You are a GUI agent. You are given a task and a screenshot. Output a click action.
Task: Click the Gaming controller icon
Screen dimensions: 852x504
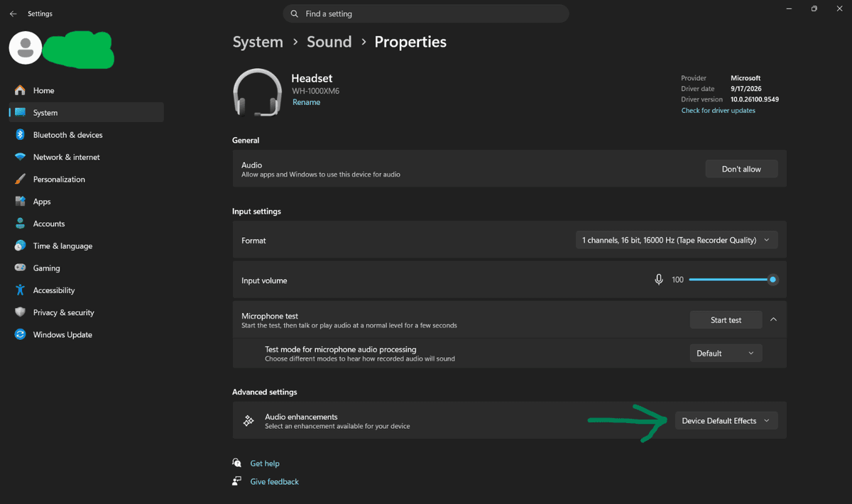click(20, 268)
